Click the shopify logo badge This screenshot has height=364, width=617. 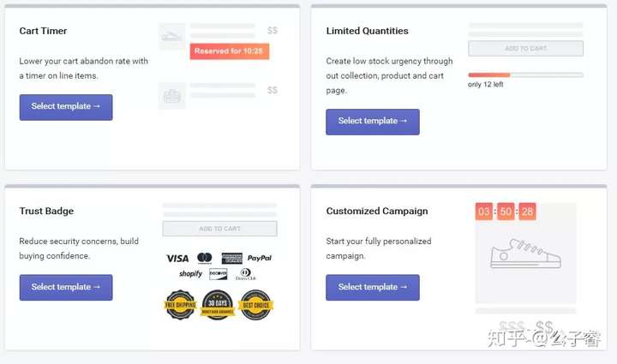[x=190, y=273]
